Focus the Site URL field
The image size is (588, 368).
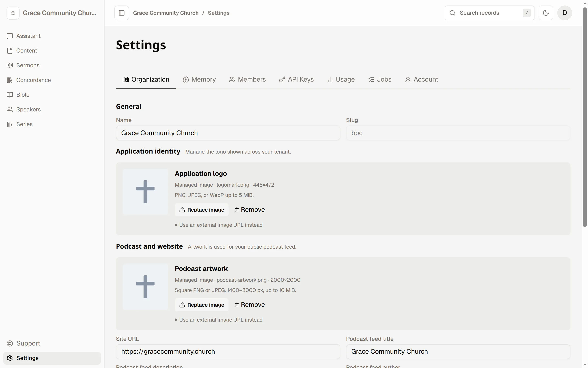coord(228,351)
